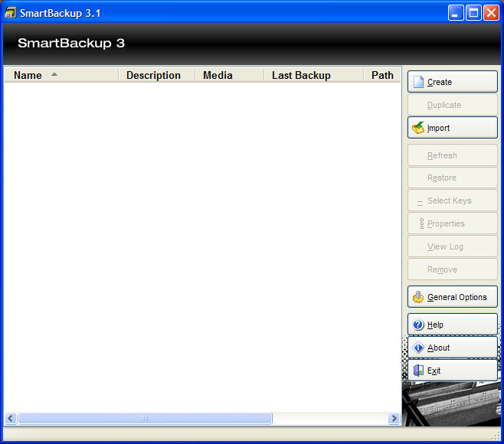This screenshot has width=504, height=444.
Task: Click the disabled Properties button
Action: coord(453,224)
